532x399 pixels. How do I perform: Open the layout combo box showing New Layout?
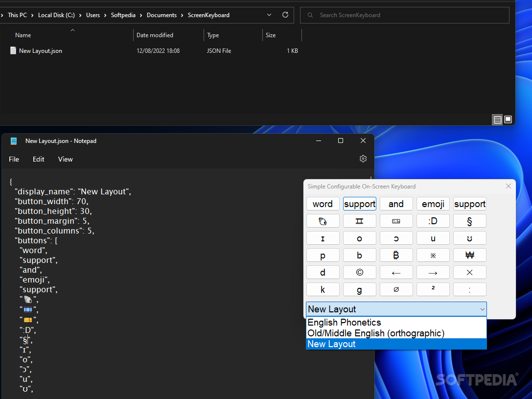[396, 309]
